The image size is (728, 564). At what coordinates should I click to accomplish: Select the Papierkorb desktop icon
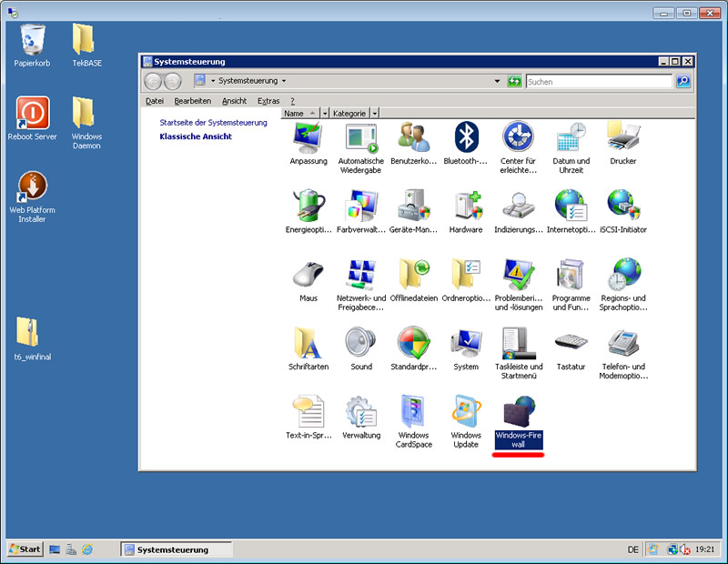pyautogui.click(x=32, y=46)
